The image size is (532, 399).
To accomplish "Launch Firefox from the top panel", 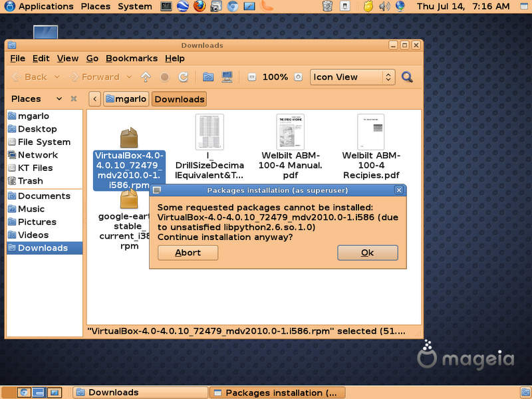I will 199,6.
